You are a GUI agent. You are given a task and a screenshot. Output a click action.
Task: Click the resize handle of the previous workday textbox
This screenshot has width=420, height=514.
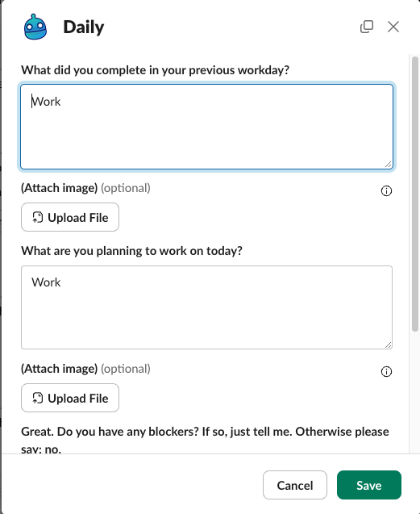pos(389,165)
